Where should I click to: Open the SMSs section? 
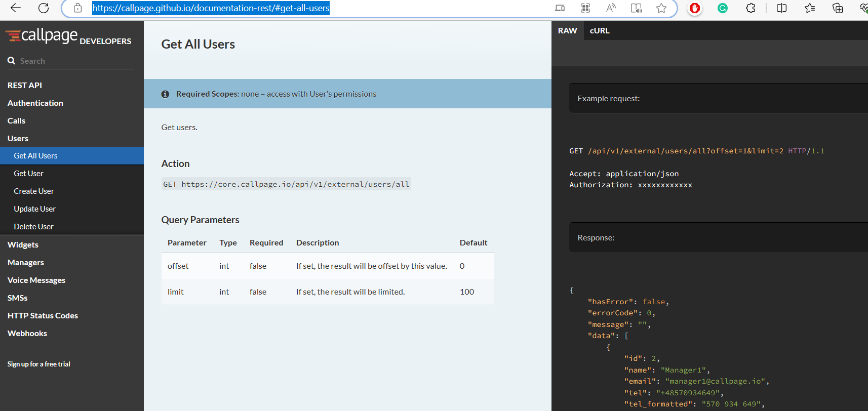click(x=18, y=298)
